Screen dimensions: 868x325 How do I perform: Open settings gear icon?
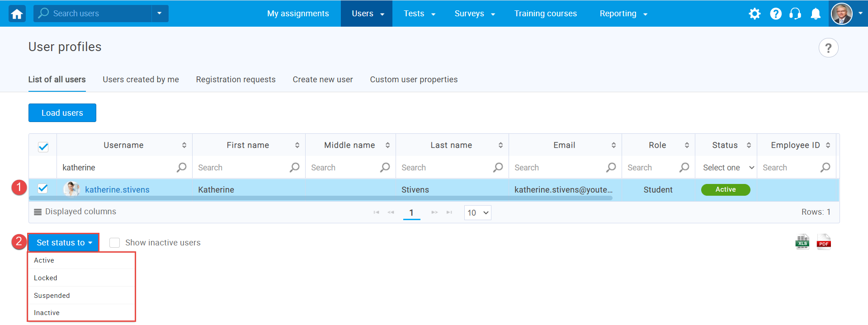click(755, 14)
